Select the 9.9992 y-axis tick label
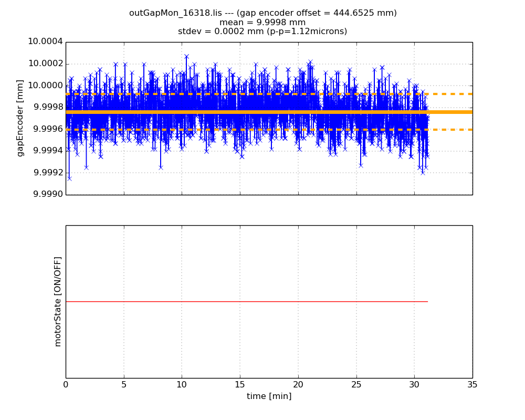This screenshot has width=525, height=420. (x=48, y=173)
